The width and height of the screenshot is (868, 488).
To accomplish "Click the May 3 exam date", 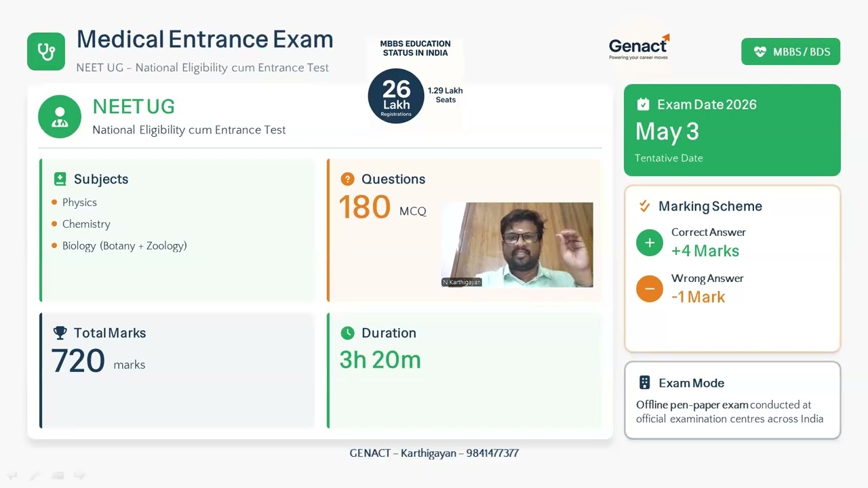I will [x=667, y=131].
